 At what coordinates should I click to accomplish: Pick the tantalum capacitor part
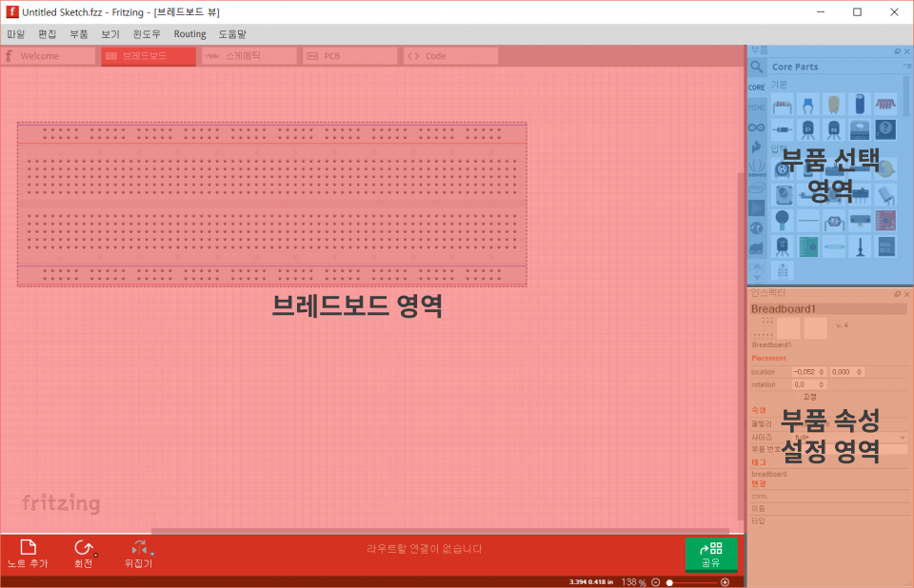click(834, 106)
